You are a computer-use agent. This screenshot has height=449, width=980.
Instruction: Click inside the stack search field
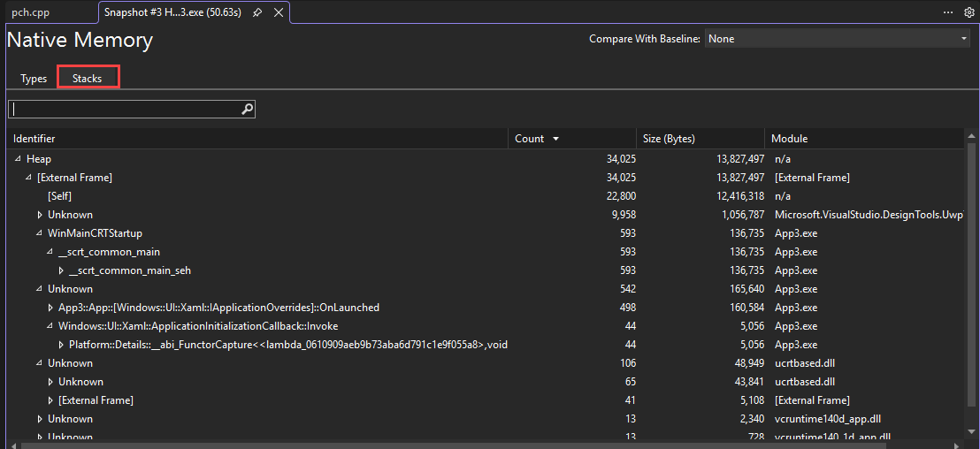tap(124, 109)
